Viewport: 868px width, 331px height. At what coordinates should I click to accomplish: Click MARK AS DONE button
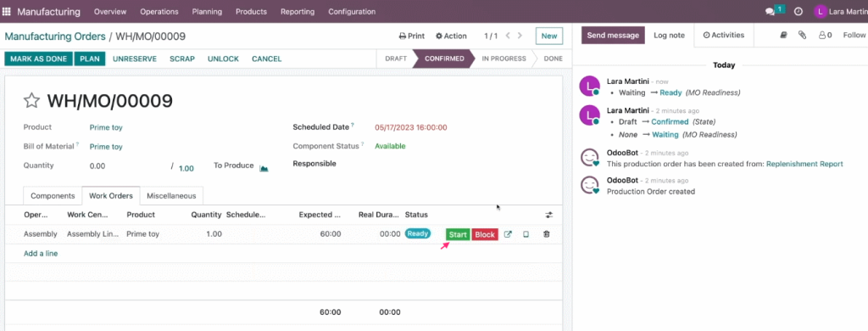click(38, 59)
